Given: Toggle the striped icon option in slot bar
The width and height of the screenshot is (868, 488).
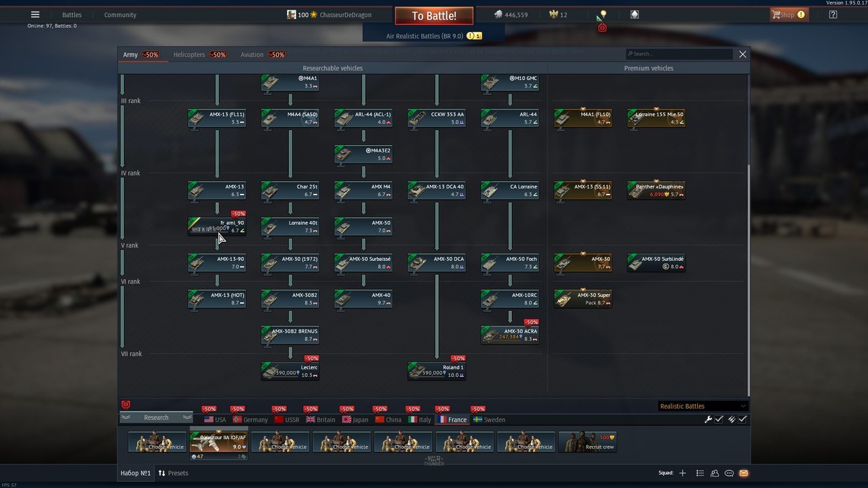Looking at the screenshot, I should [731, 420].
